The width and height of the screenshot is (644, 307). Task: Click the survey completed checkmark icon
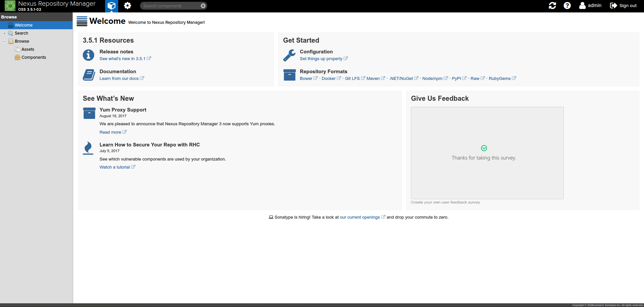[x=484, y=148]
